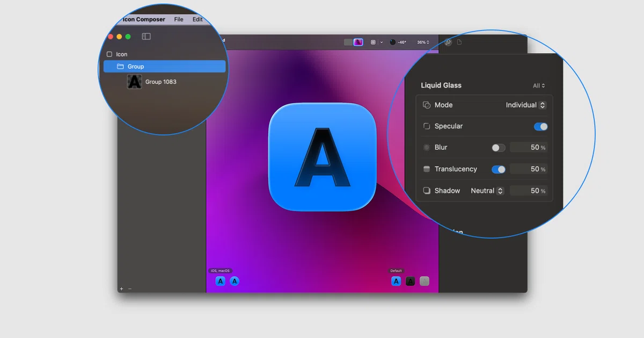This screenshot has width=644, height=338.
Task: Select the gray mono appearance preview
Action: click(425, 281)
